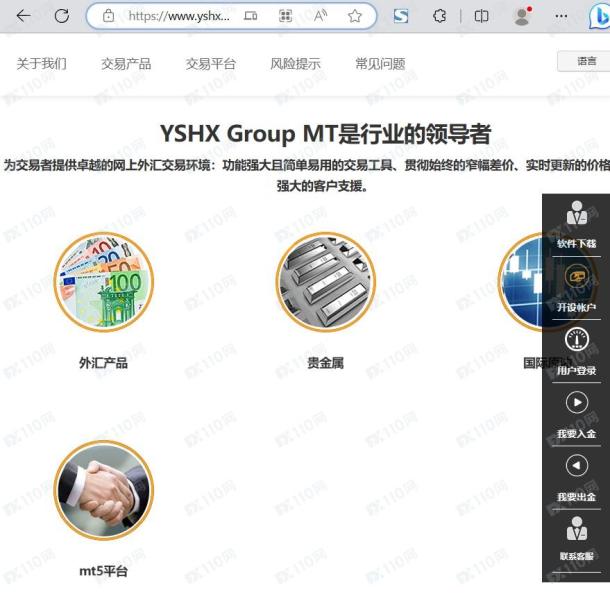
Task: Open the user profile avatar
Action: [522, 16]
